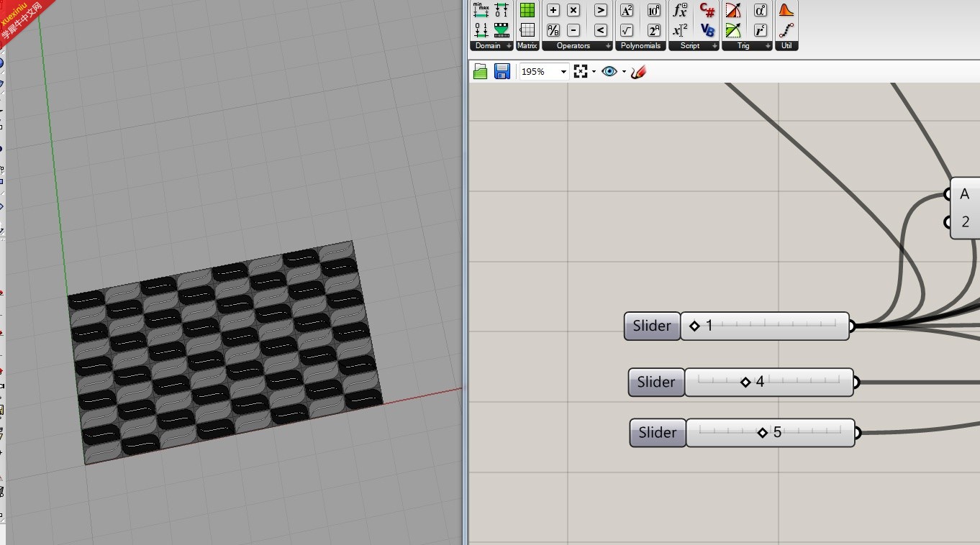Click the Matrix panel label

click(527, 45)
